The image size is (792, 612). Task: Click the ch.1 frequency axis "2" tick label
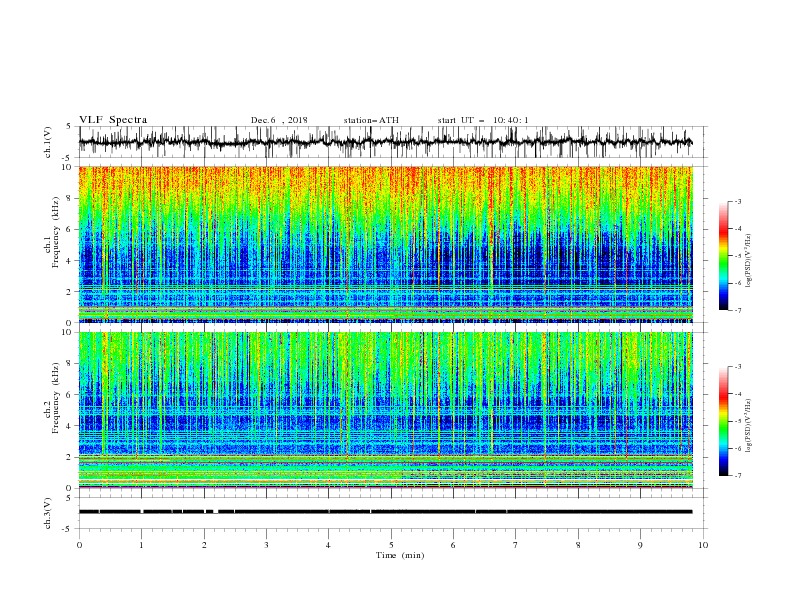tap(71, 292)
